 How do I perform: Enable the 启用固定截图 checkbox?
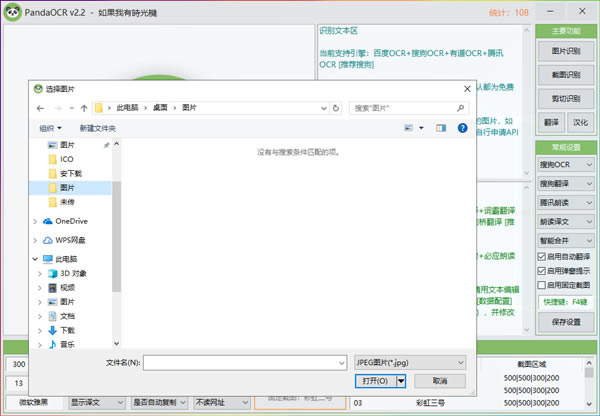tap(542, 284)
